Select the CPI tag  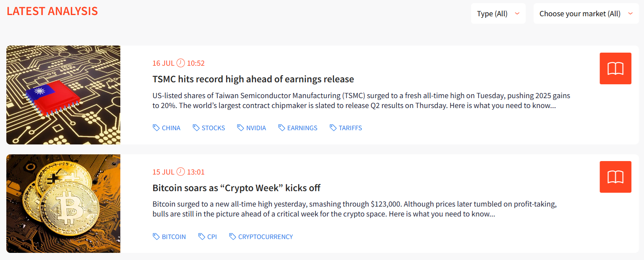click(x=207, y=237)
